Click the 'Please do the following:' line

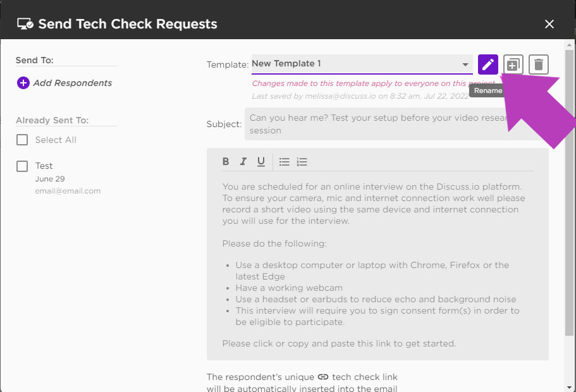(274, 243)
